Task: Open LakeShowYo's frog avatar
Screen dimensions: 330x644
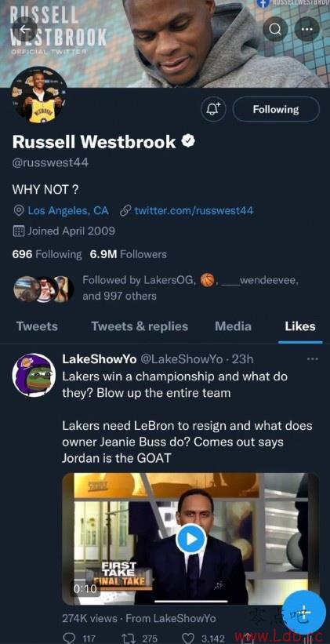Action: click(x=34, y=375)
